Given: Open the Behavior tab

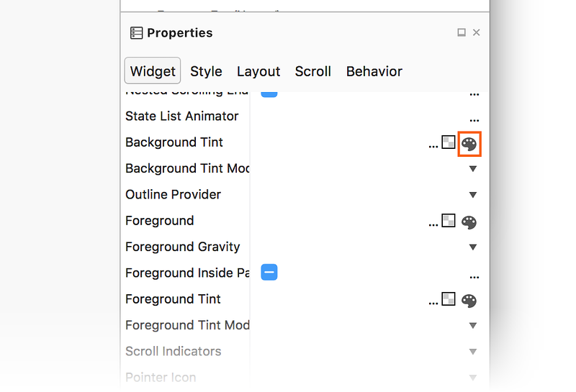Looking at the screenshot, I should 374,71.
